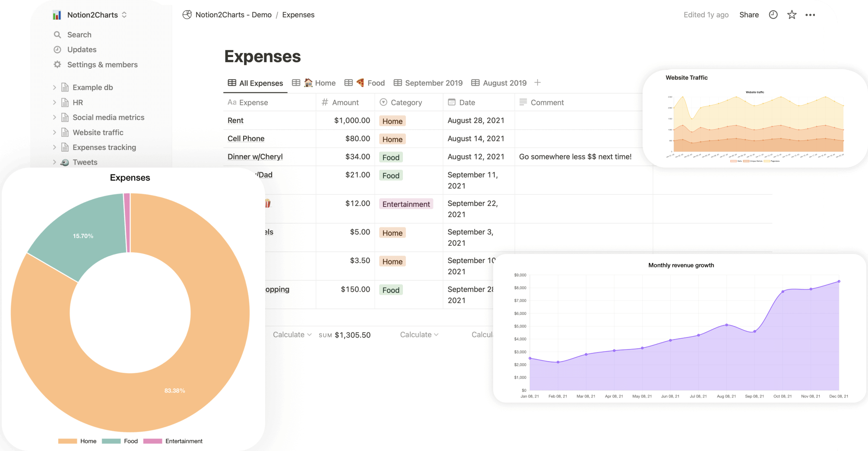Viewport: 868px width, 451px height.
Task: Switch to the September 2019 tab
Action: point(433,83)
